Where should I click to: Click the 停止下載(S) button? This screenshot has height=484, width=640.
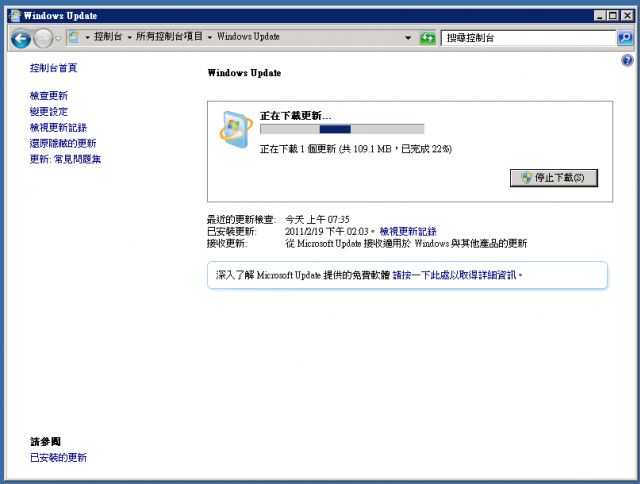point(554,178)
